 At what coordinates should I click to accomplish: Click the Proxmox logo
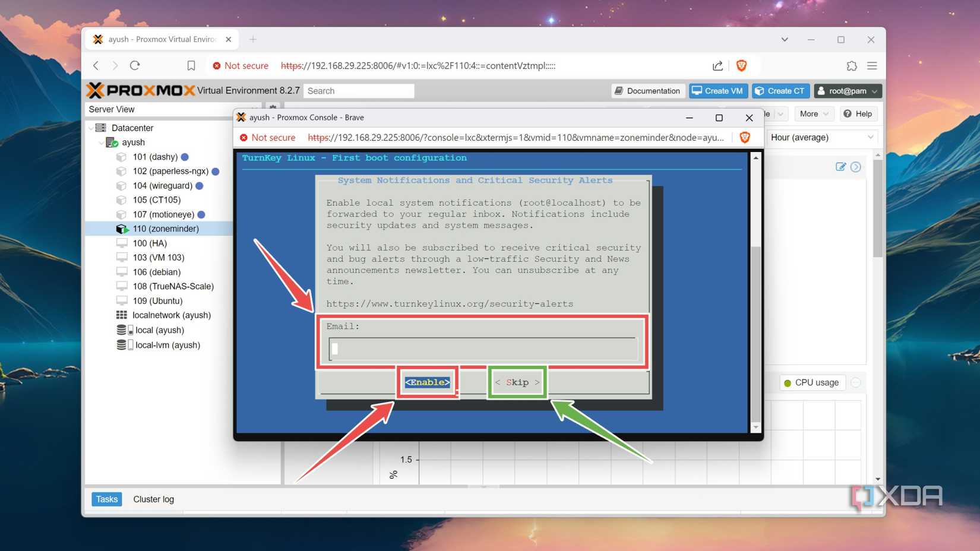pos(141,90)
